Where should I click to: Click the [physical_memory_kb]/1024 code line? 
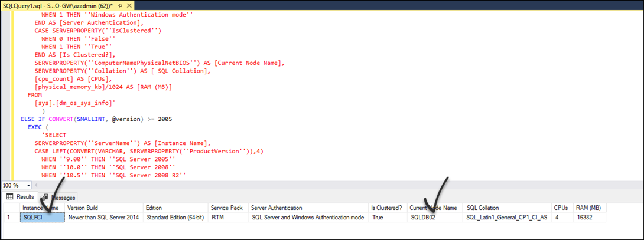click(x=103, y=87)
